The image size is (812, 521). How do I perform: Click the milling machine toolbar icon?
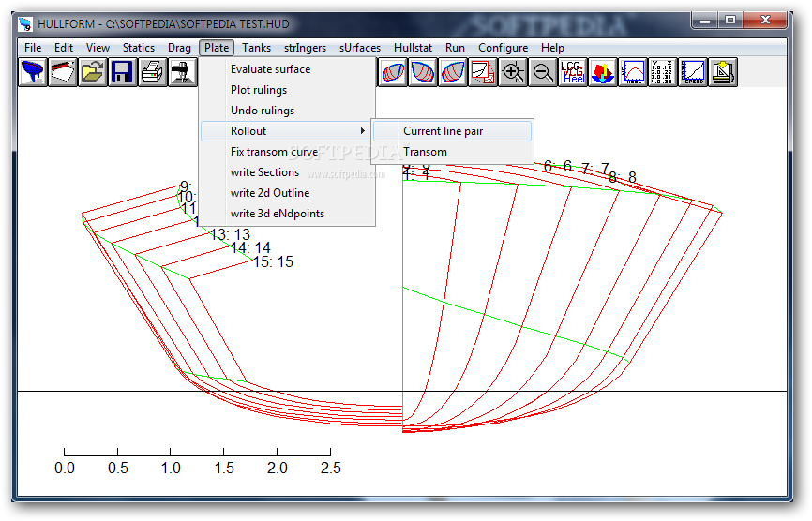(x=183, y=72)
